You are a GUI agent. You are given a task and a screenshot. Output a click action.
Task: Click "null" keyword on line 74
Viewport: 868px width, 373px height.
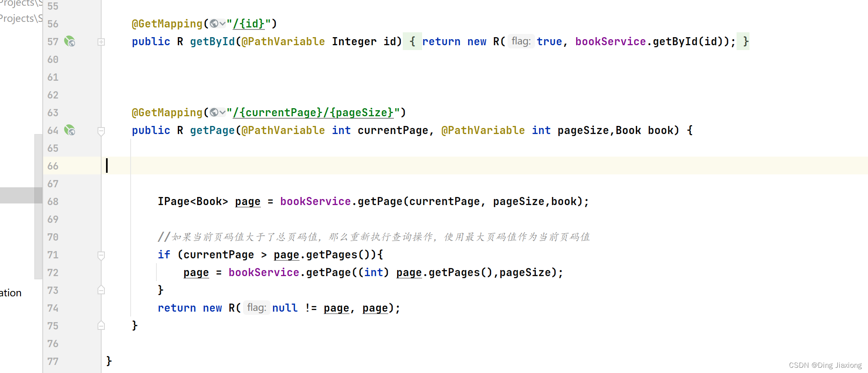(285, 308)
